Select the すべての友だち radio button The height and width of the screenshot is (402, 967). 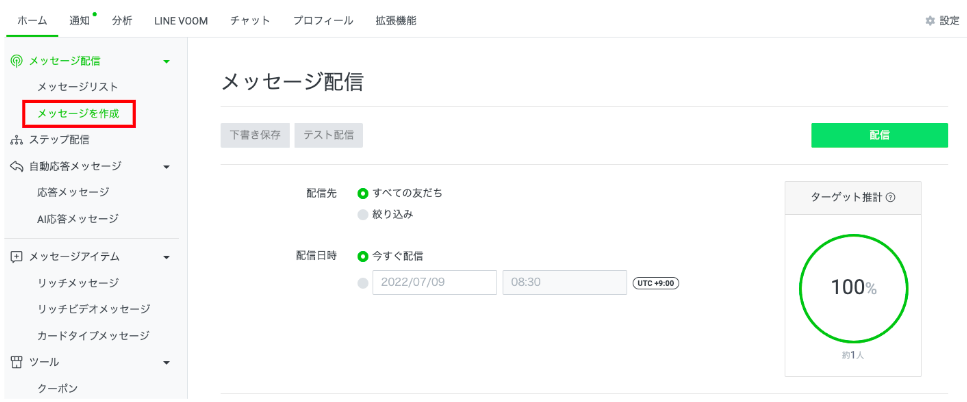363,193
